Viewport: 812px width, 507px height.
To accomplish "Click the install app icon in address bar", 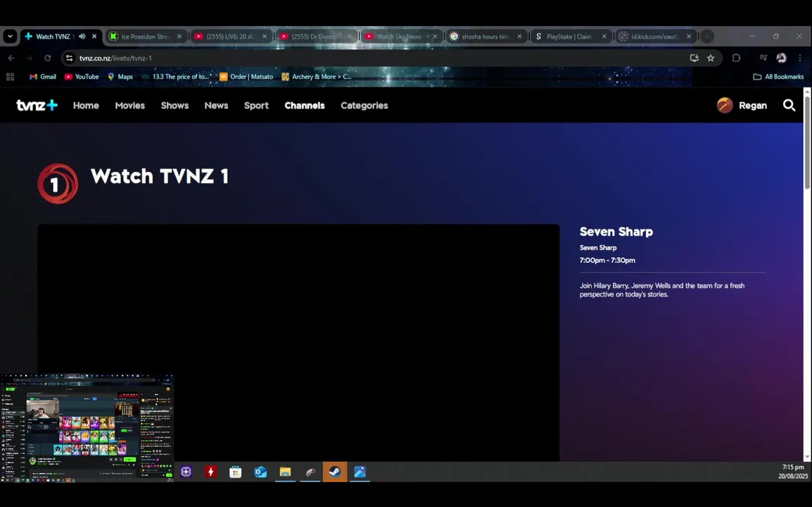I will pyautogui.click(x=694, y=58).
